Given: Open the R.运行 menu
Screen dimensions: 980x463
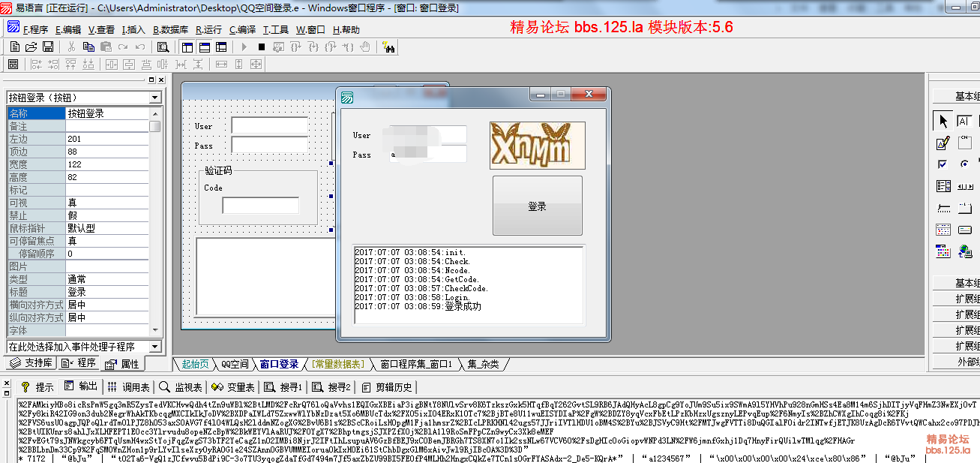Looking at the screenshot, I should pyautogui.click(x=208, y=30).
